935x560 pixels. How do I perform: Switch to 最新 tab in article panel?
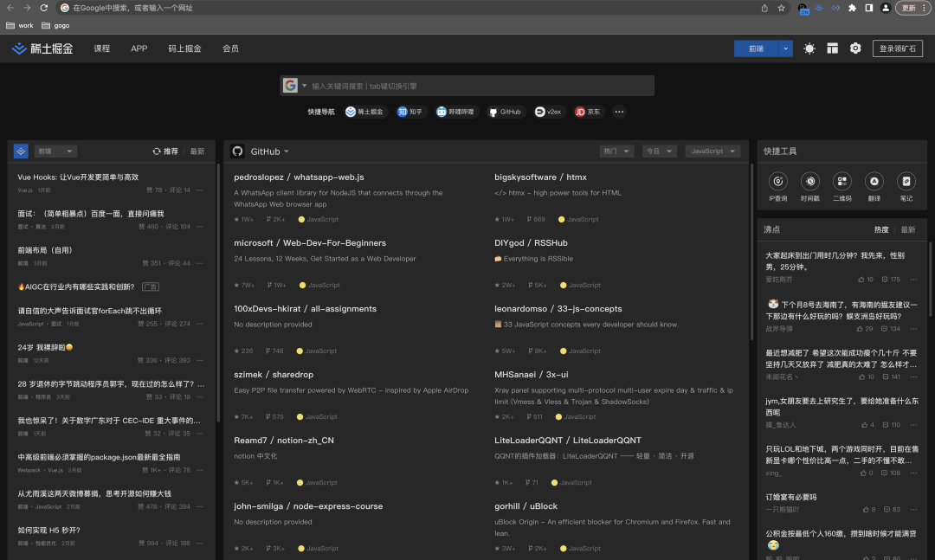click(x=197, y=151)
